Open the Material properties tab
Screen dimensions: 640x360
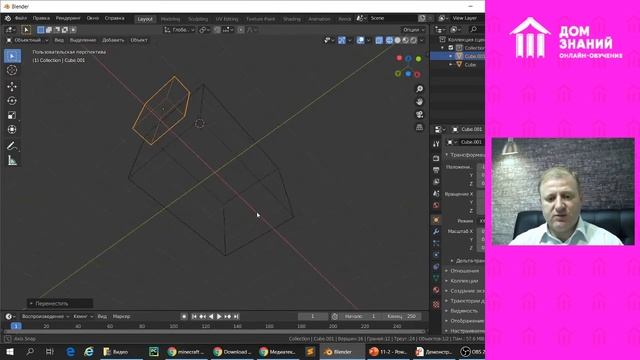(436, 290)
